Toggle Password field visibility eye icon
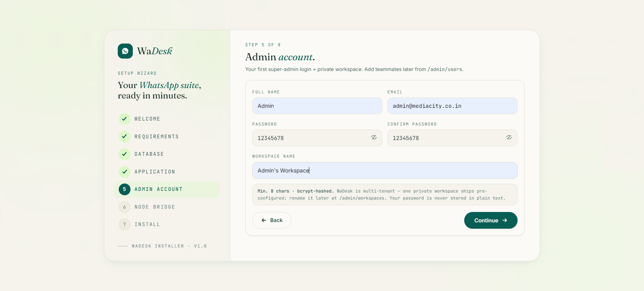The width and height of the screenshot is (644, 291). pyautogui.click(x=374, y=138)
